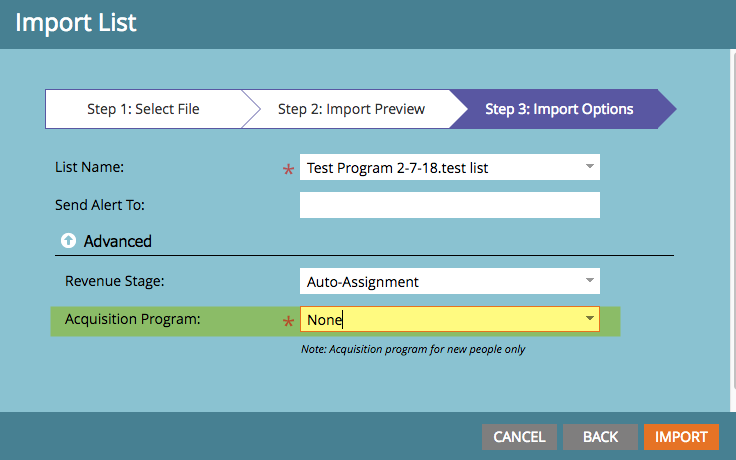Click the BACK button
The image size is (736, 460).
[x=600, y=437]
